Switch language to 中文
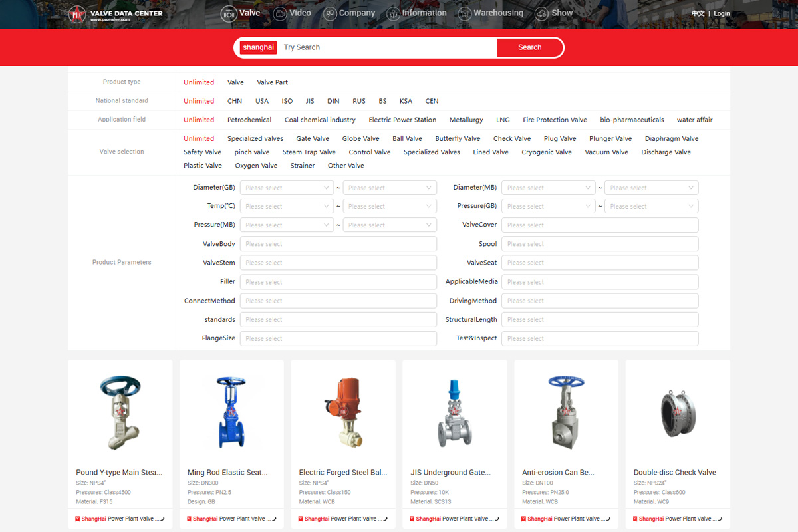This screenshot has height=532, width=798. tap(698, 14)
